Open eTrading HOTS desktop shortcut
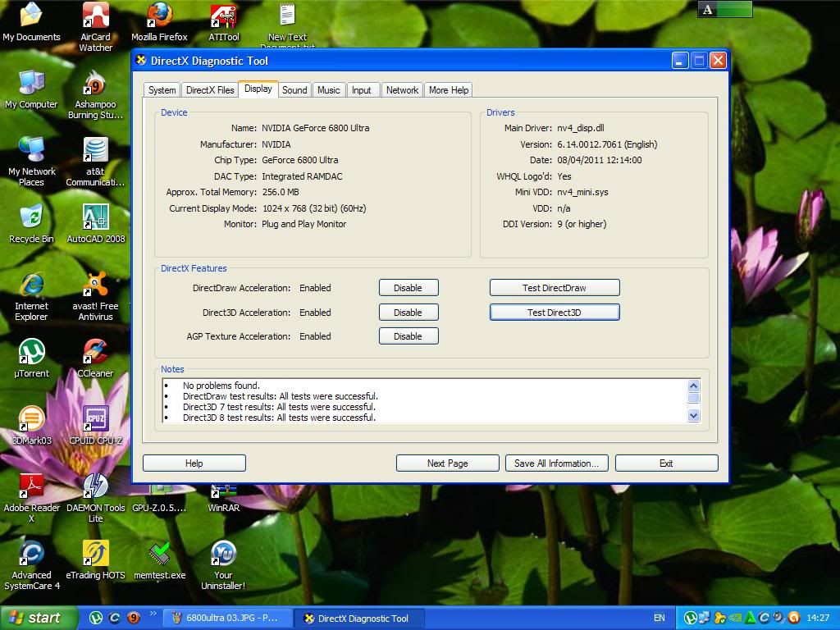This screenshot has width=840, height=630. coord(95,559)
